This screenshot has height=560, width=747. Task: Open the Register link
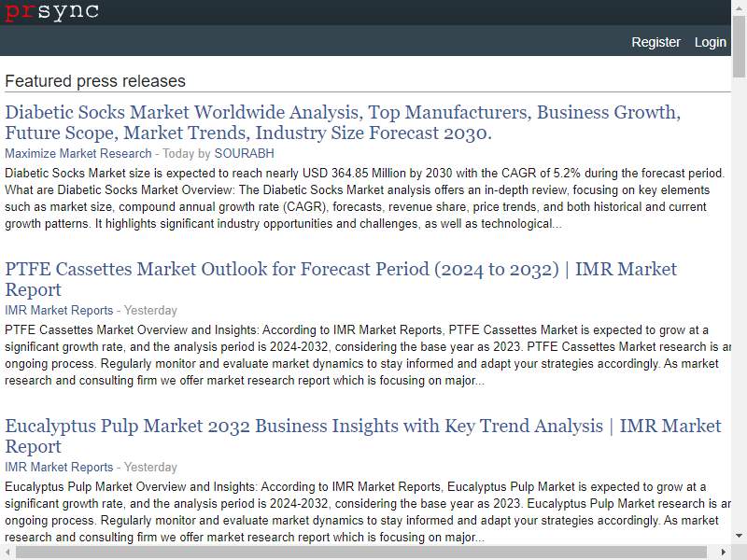click(656, 42)
